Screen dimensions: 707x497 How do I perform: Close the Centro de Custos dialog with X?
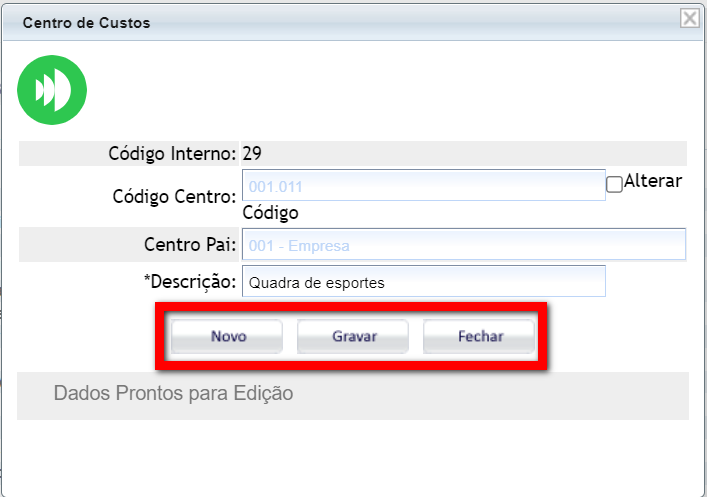(689, 18)
